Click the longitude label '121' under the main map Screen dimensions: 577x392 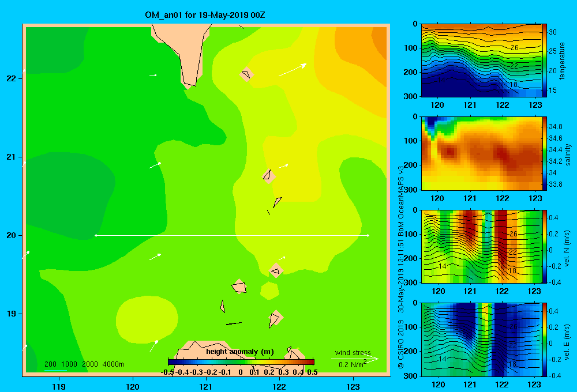coord(206,386)
